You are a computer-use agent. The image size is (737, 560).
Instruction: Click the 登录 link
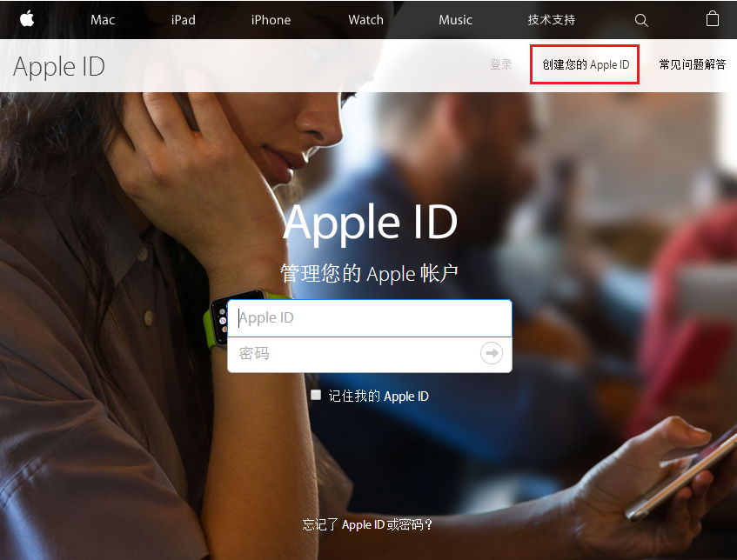point(501,65)
